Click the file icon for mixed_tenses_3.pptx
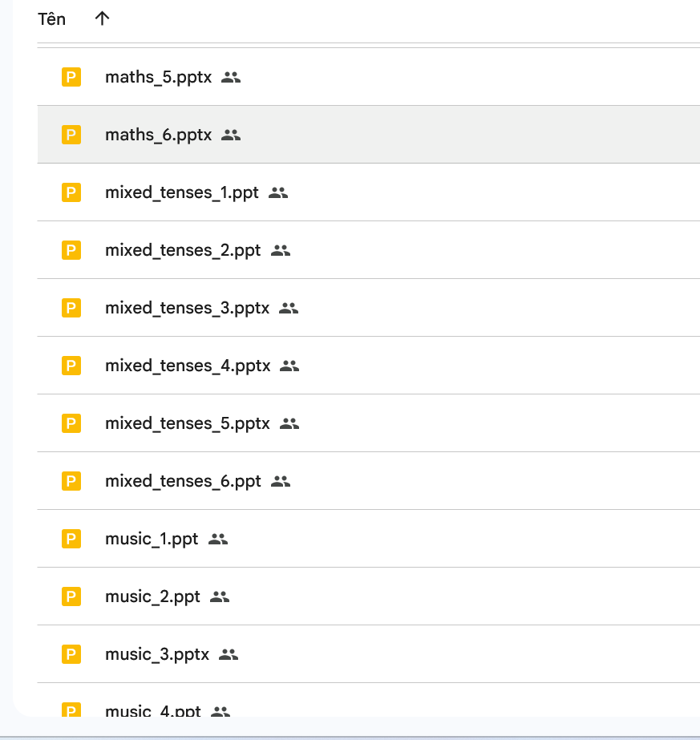Viewport: 700px width, 740px height. tap(71, 308)
